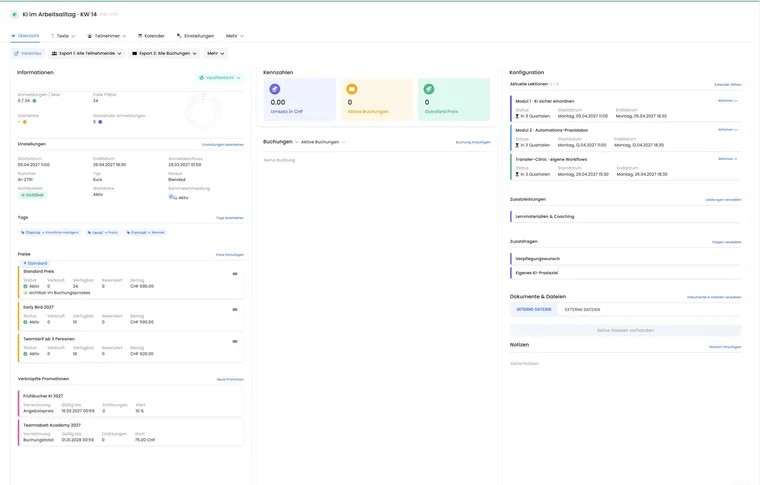The image size is (760, 485).
Task: Open the Verpflegungswunsch question item
Action: click(x=626, y=259)
